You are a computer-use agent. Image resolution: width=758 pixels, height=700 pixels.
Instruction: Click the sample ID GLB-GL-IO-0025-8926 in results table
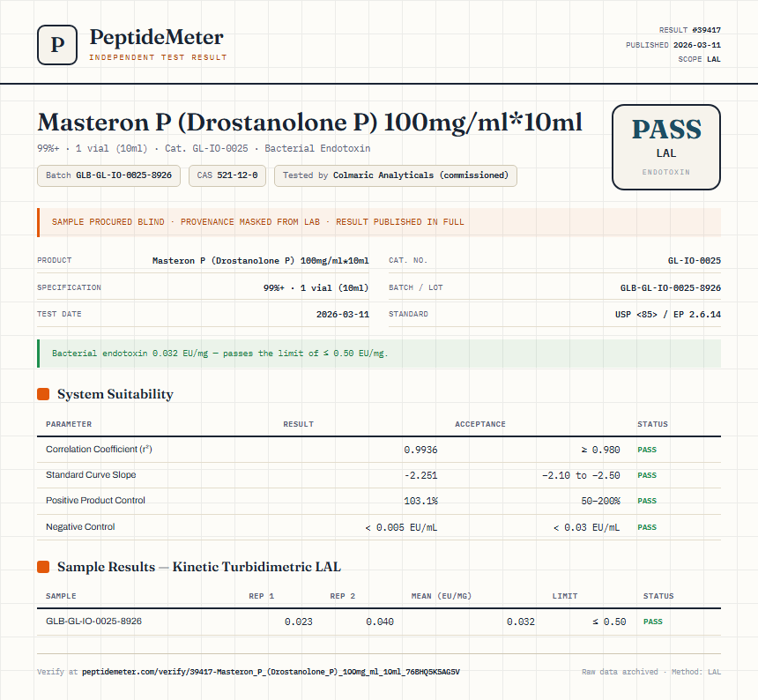point(93,622)
